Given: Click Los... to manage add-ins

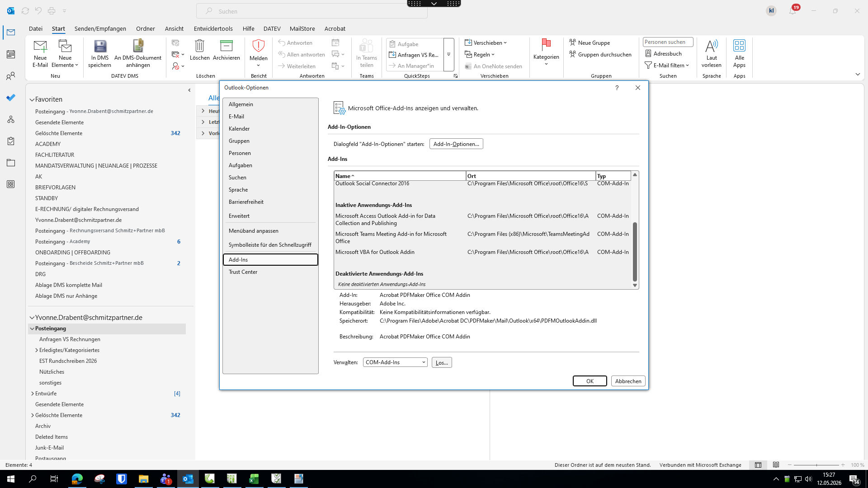Looking at the screenshot, I should 442,362.
